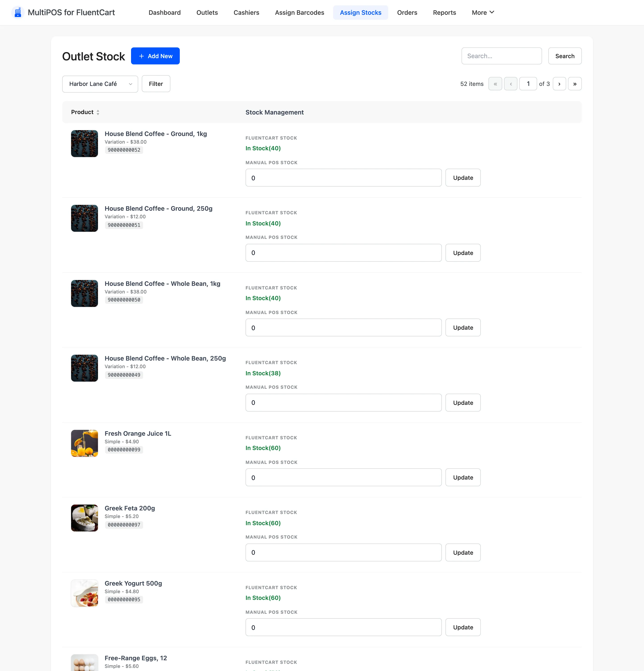Open the More menu chevron

(x=492, y=12)
